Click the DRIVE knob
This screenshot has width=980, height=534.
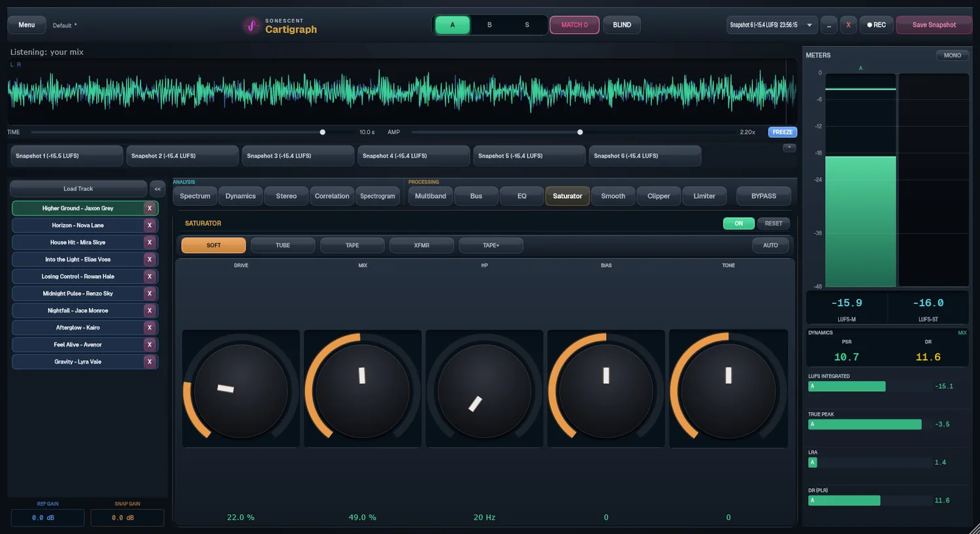241,392
